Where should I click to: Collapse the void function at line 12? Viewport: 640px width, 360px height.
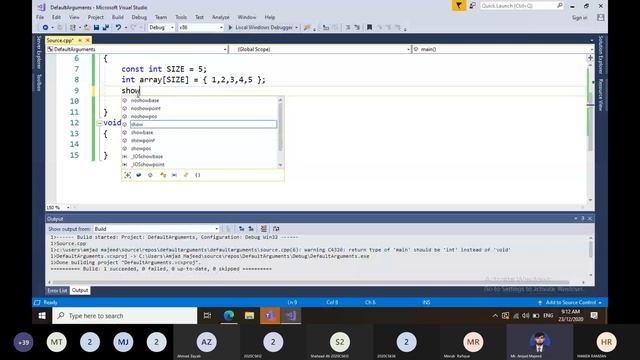(x=99, y=123)
